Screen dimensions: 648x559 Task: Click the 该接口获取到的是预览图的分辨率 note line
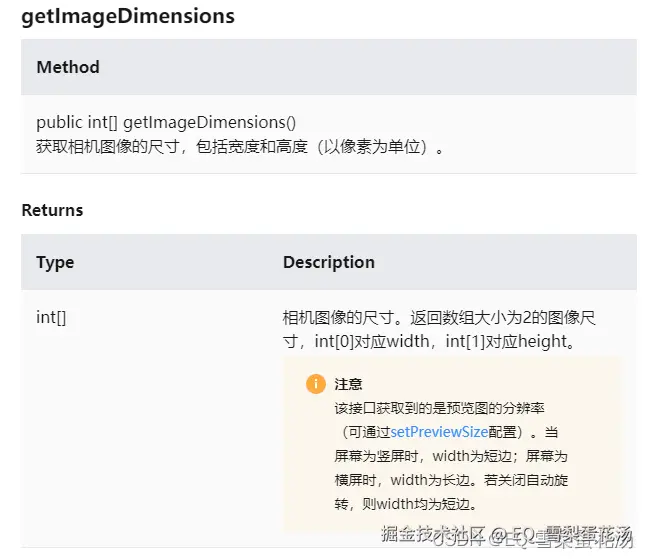tap(439, 408)
